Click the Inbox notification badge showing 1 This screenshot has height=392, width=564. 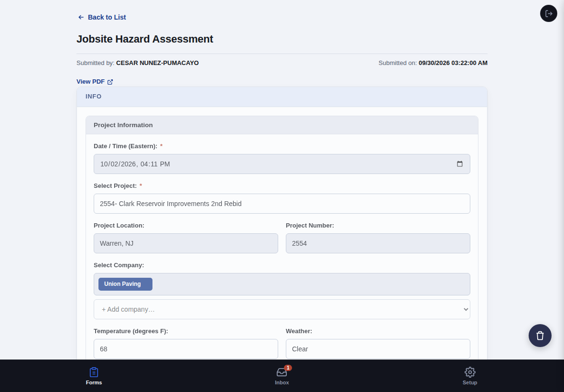(288, 368)
